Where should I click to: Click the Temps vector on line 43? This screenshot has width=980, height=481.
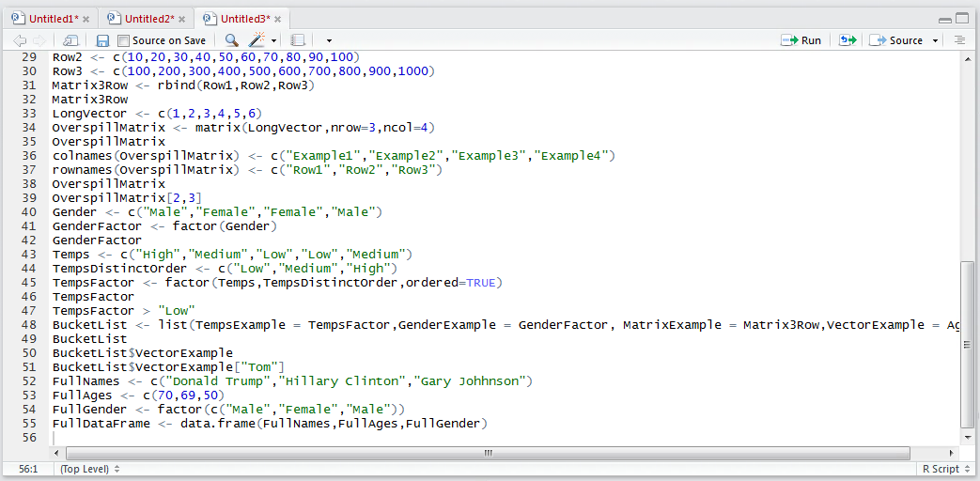click(232, 255)
